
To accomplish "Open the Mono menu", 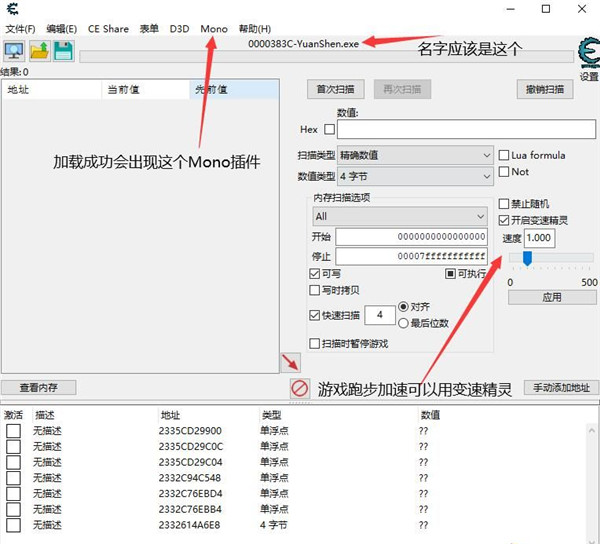I will coord(214,29).
